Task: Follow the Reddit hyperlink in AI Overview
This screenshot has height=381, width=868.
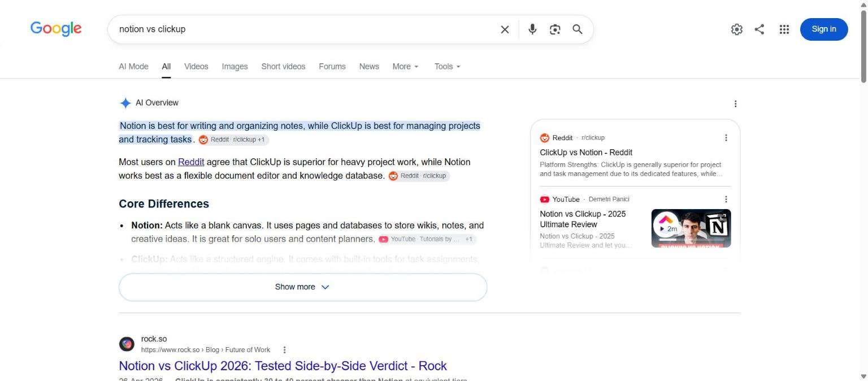Action: point(191,162)
